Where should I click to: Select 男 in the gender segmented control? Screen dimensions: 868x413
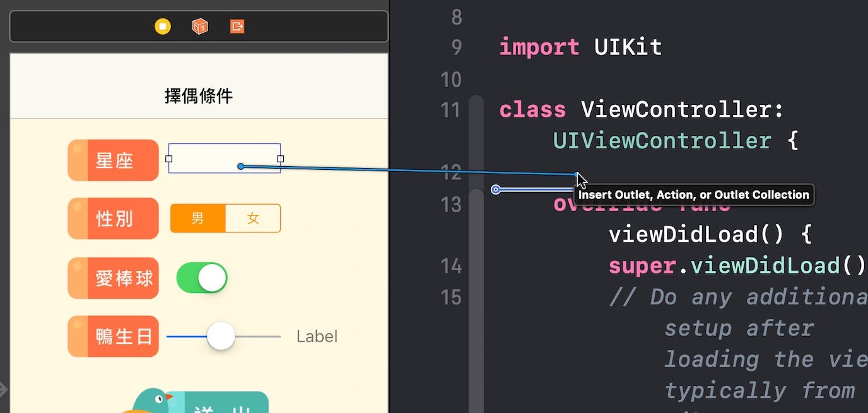pos(197,218)
